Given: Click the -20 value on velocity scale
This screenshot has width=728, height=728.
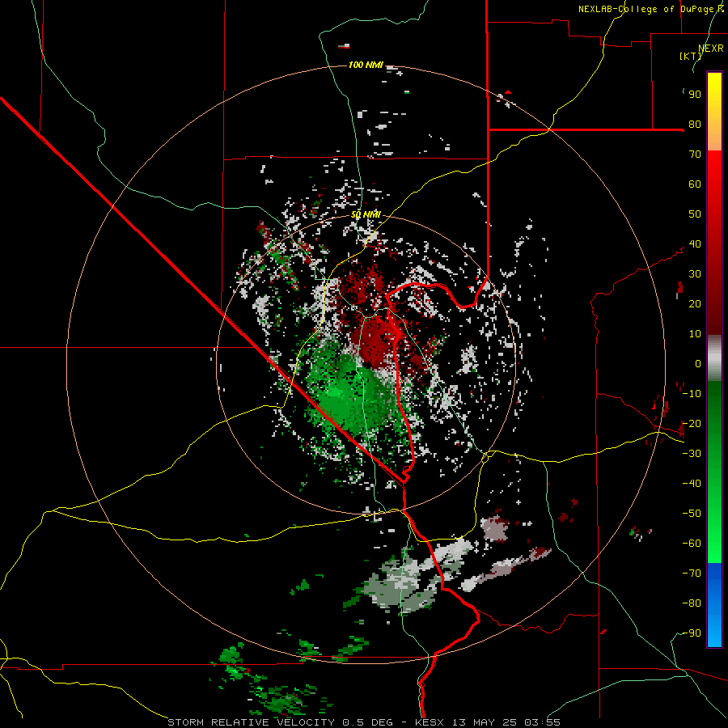Looking at the screenshot, I should click(692, 423).
